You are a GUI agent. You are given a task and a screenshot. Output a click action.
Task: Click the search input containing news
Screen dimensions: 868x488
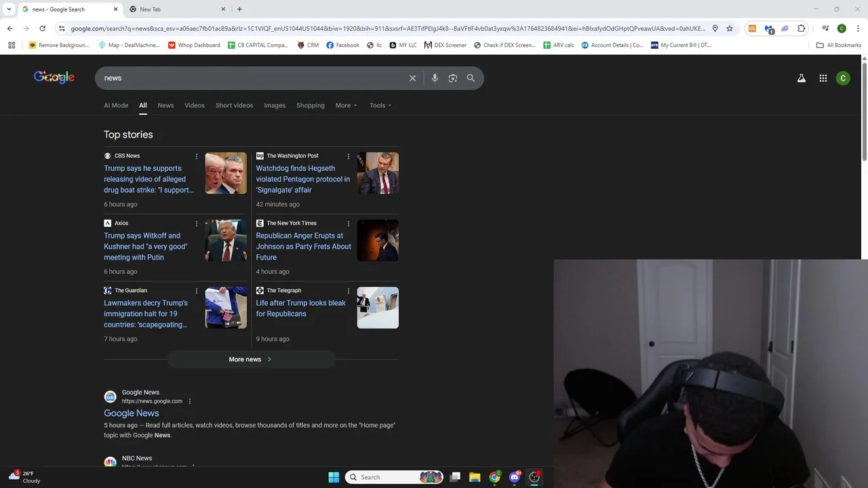(251, 78)
